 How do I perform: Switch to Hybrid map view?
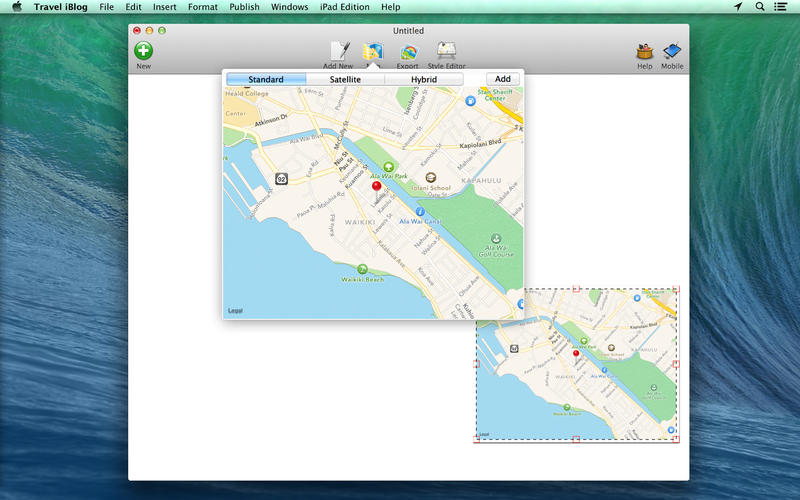424,79
